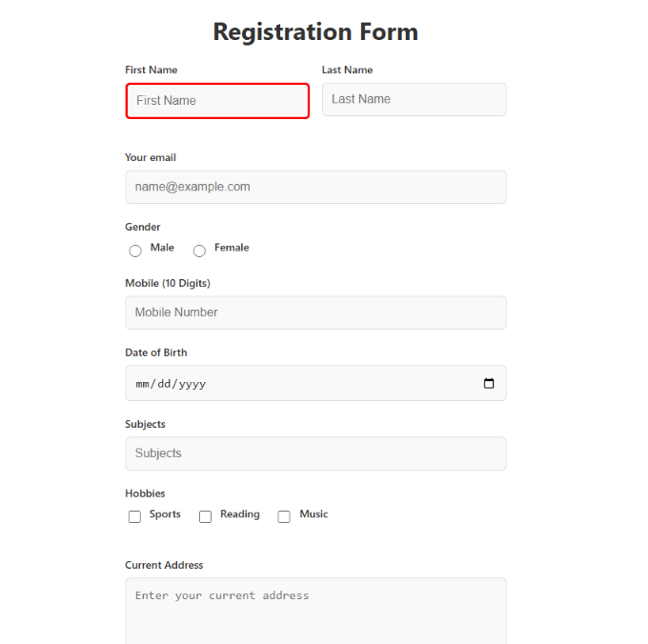The height and width of the screenshot is (644, 648).
Task: Focus the Last Name text box
Action: (414, 99)
